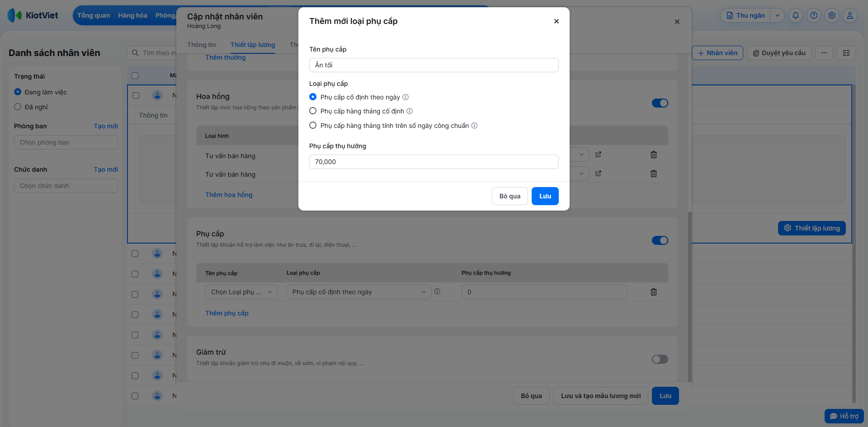Open the Thiết lập lương tab
Image resolution: width=868 pixels, height=427 pixels.
[253, 45]
